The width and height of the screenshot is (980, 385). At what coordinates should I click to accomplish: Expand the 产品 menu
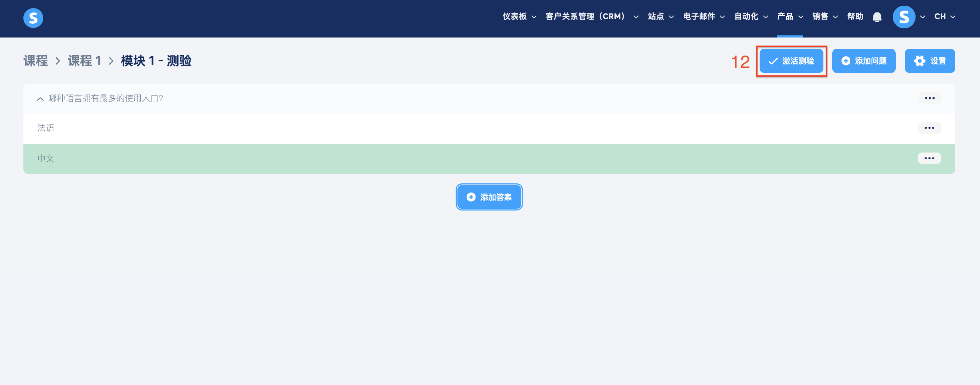coord(790,16)
